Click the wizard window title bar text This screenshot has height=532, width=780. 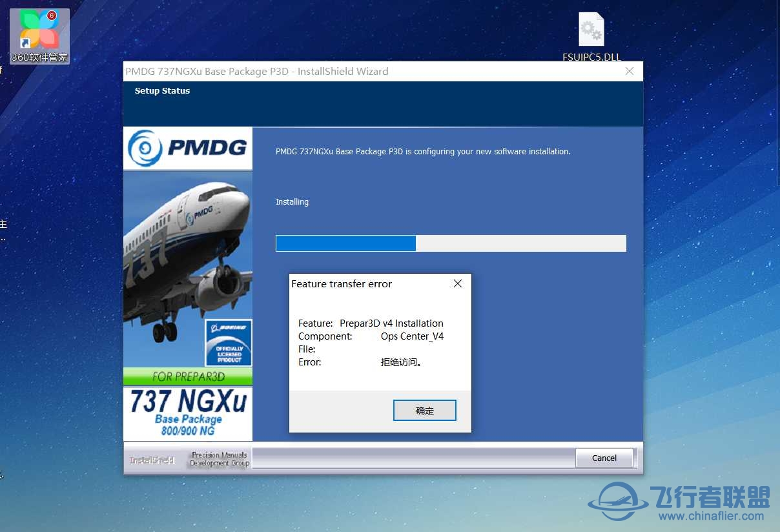[x=257, y=72]
